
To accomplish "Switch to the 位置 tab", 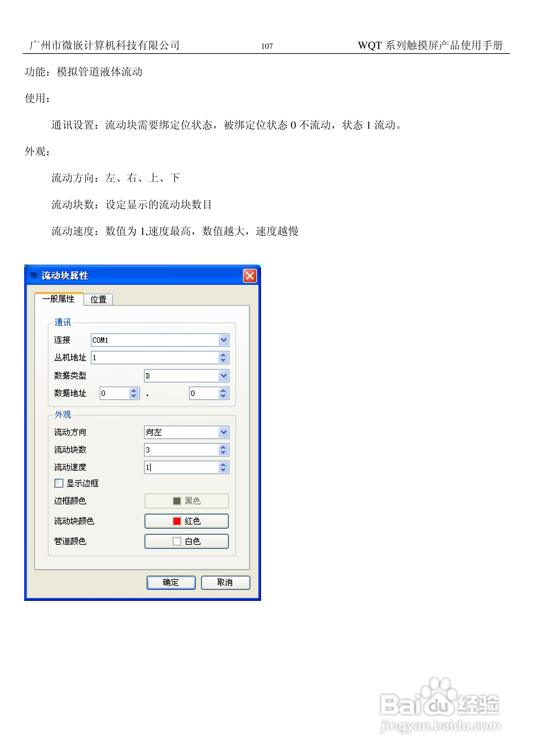I will click(98, 299).
